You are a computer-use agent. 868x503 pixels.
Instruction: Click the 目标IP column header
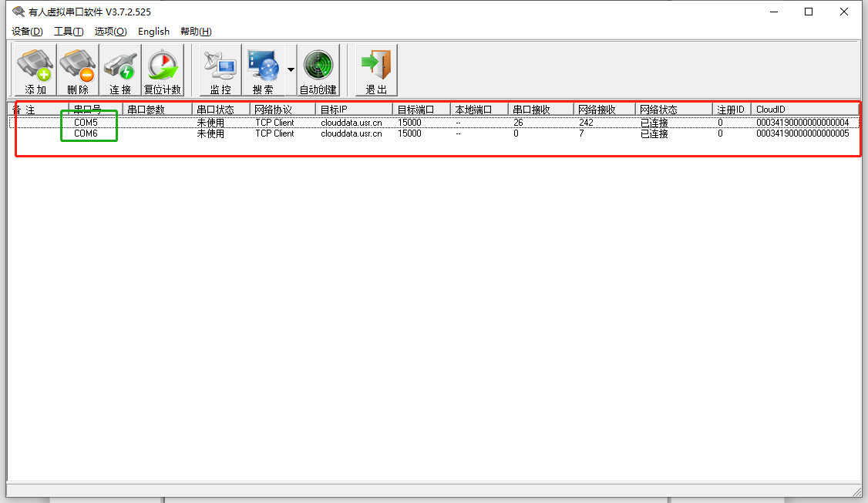click(x=353, y=110)
